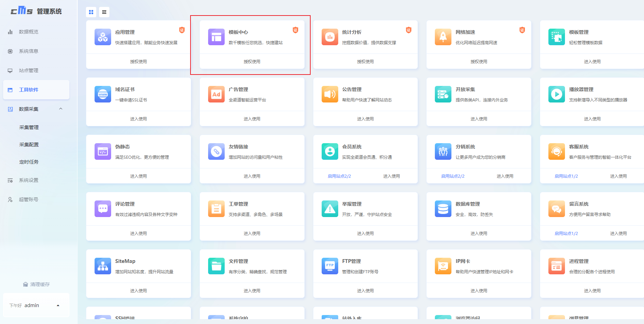The height and width of the screenshot is (324, 644).
Task: Click 进入使用 under 数据库管理
Action: coord(479,233)
